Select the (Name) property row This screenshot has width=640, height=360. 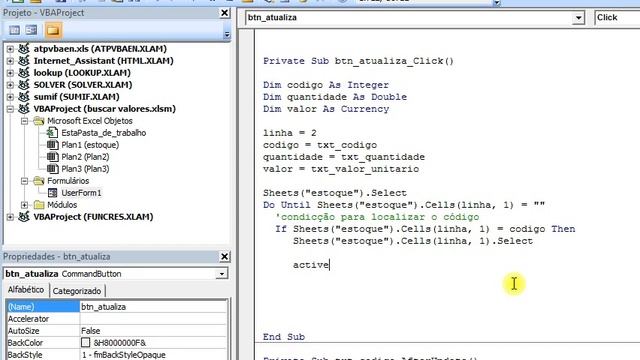pyautogui.click(x=116, y=307)
